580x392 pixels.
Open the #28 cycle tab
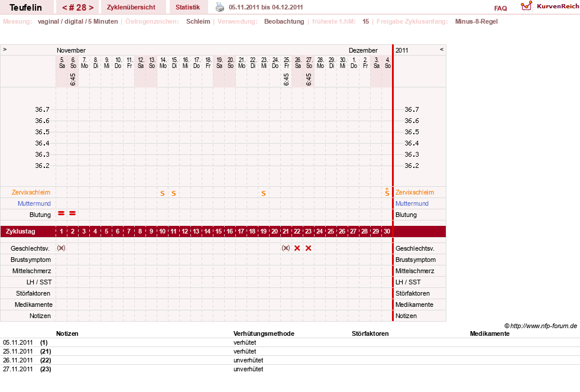[x=77, y=8]
